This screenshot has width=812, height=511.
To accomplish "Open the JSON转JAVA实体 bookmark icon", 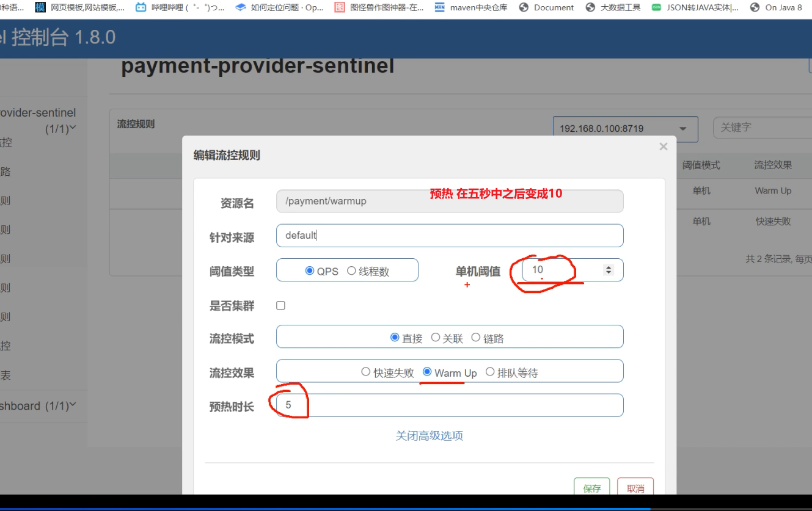I will (x=656, y=7).
